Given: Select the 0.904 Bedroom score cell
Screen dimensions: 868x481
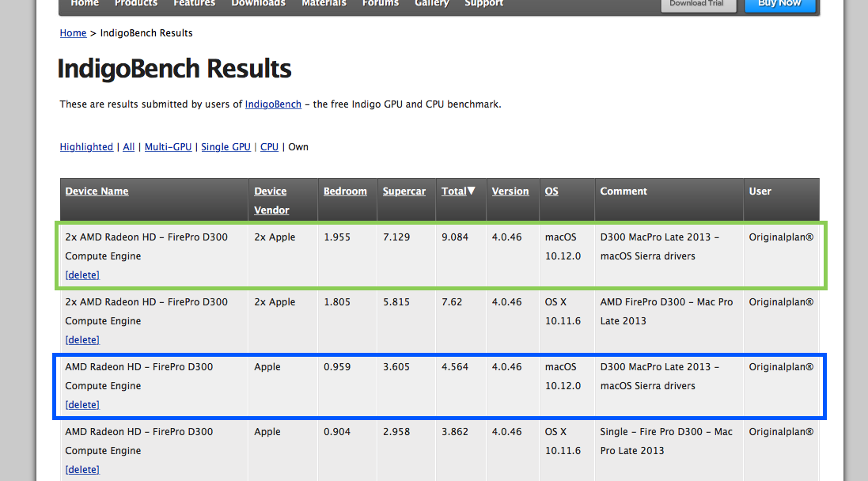Looking at the screenshot, I should click(x=337, y=431).
